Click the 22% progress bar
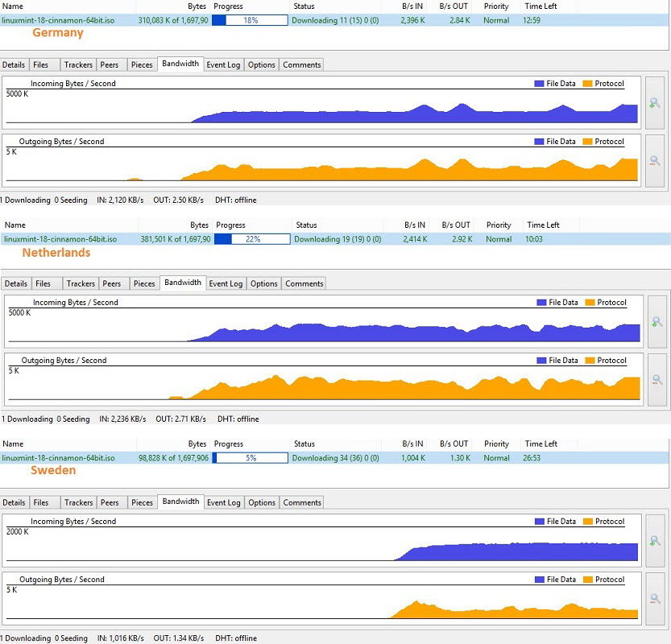Screen dimensions: 671x644 pyautogui.click(x=252, y=239)
